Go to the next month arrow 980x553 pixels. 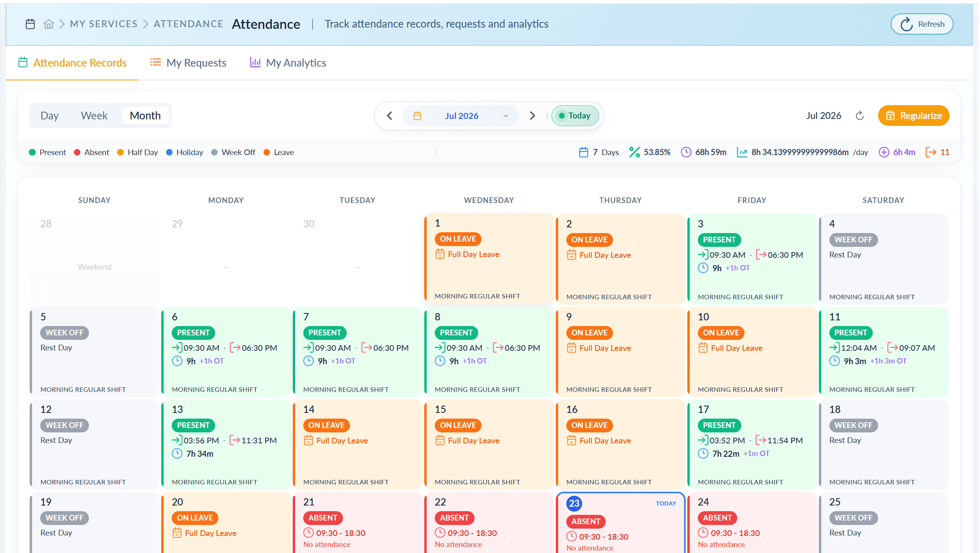pyautogui.click(x=532, y=116)
